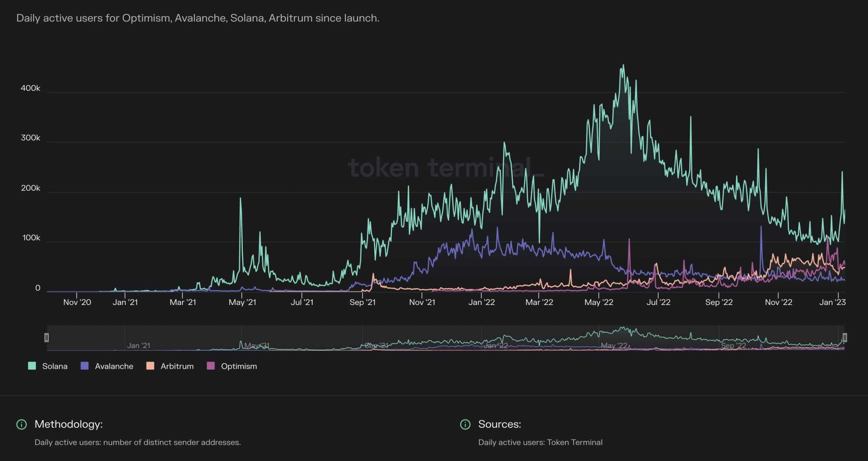Click the orange Arbitrum legend square

(150, 366)
